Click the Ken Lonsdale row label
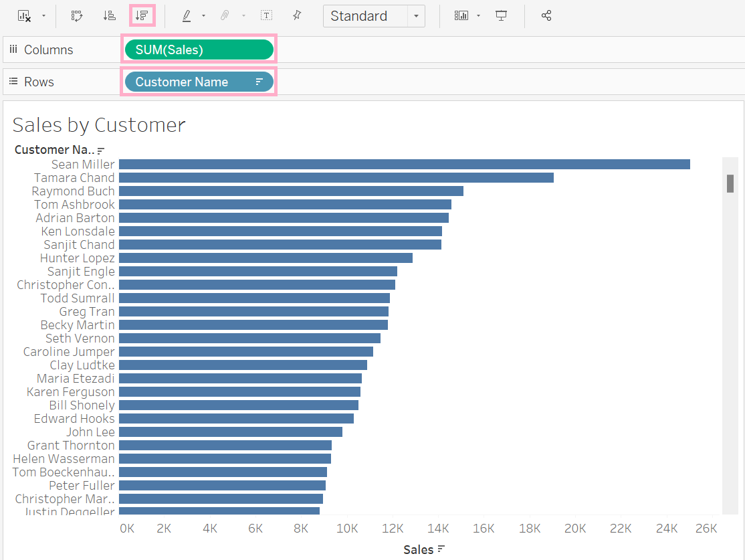745x560 pixels. pos(78,231)
